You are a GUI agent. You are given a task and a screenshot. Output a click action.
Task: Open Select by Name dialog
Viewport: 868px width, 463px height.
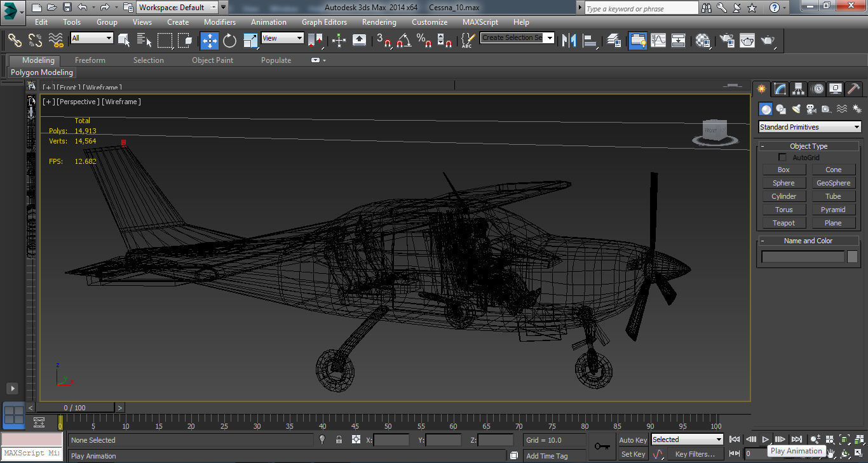(x=144, y=41)
